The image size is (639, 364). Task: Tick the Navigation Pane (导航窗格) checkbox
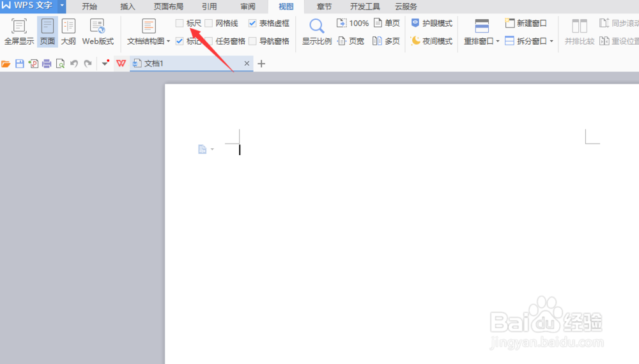[x=252, y=41]
